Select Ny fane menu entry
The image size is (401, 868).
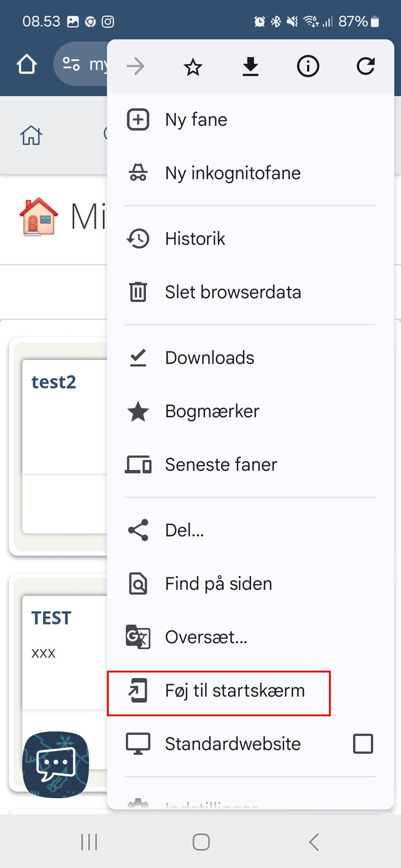tap(251, 120)
